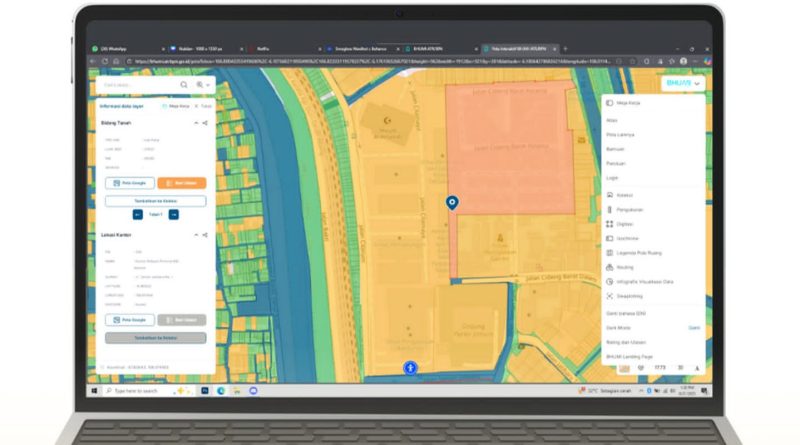Choose the Digitasi tool icon
Viewport: 800px width, 445px height.
[610, 224]
